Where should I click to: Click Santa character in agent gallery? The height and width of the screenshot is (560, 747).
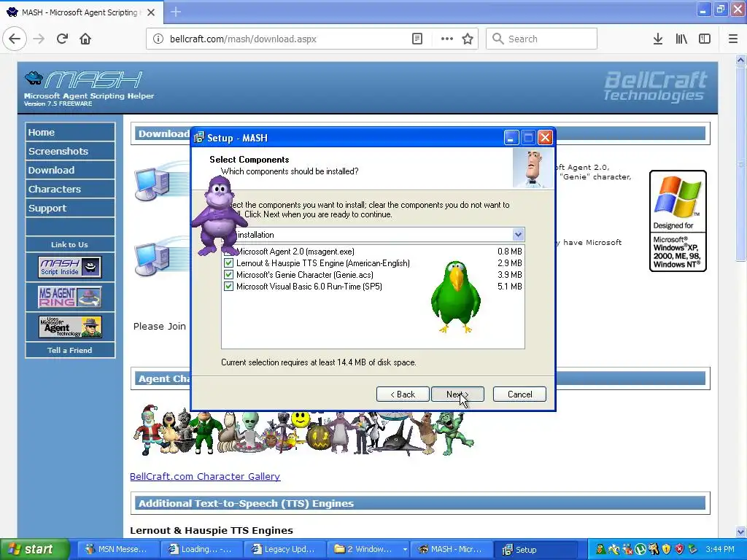tap(147, 429)
